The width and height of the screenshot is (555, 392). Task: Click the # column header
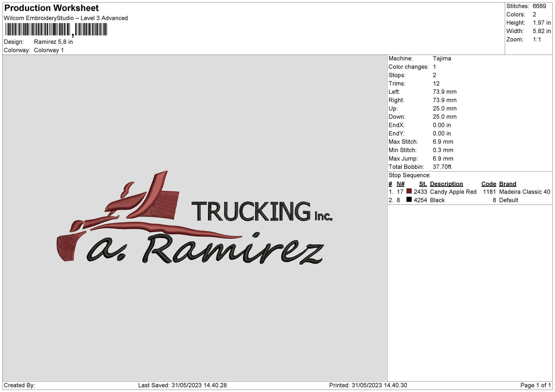[390, 184]
